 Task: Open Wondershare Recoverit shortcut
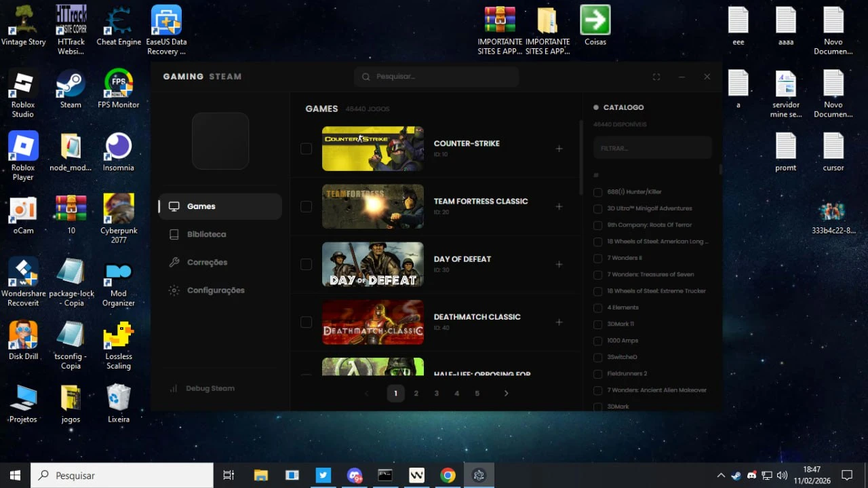click(23, 282)
